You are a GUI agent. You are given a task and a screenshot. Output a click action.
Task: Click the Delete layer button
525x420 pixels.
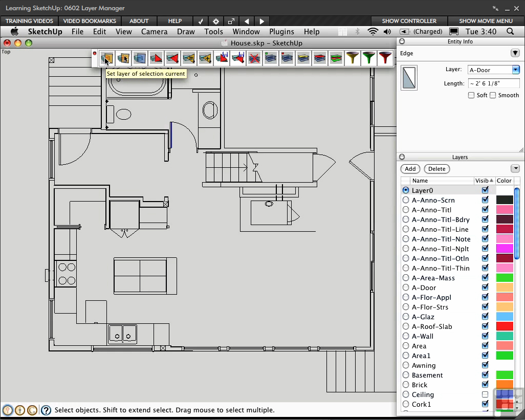(x=436, y=169)
